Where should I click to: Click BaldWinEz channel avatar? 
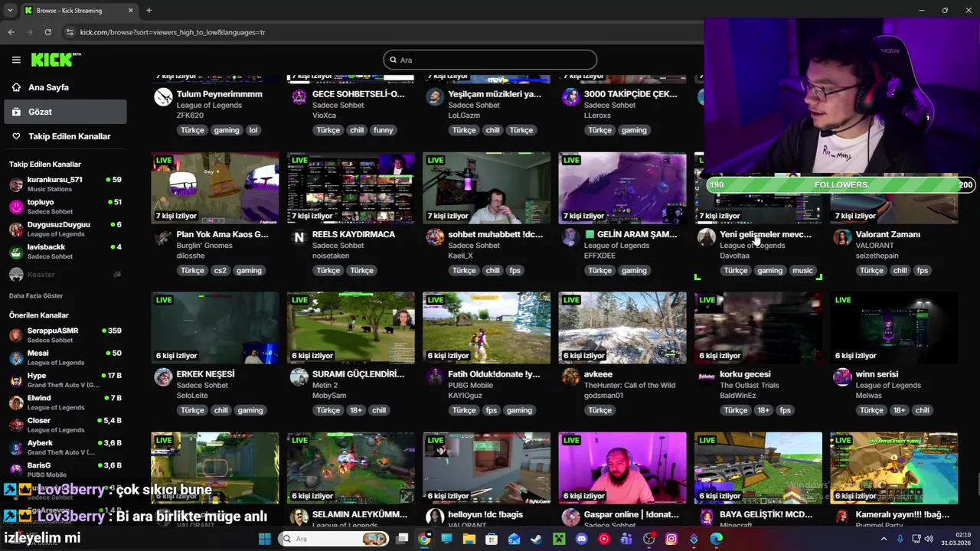click(x=706, y=377)
